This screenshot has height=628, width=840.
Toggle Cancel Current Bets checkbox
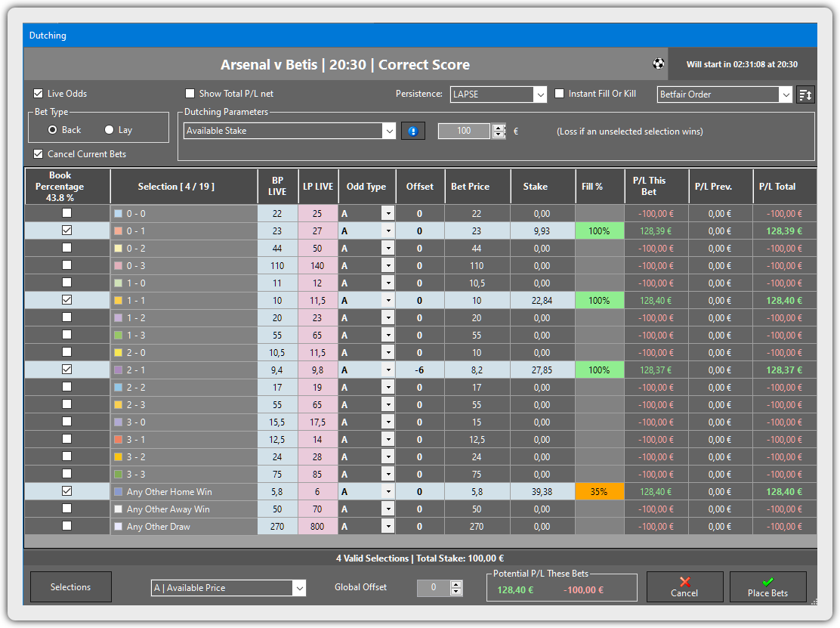click(38, 153)
